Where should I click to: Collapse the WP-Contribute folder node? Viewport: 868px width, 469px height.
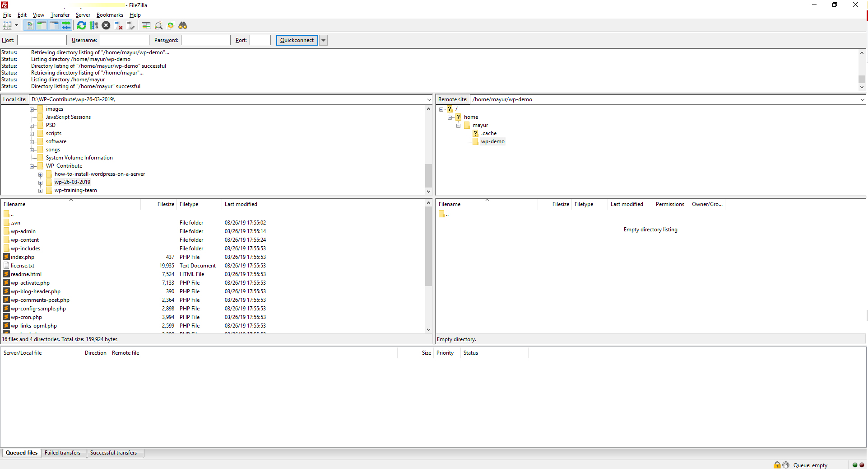32,166
